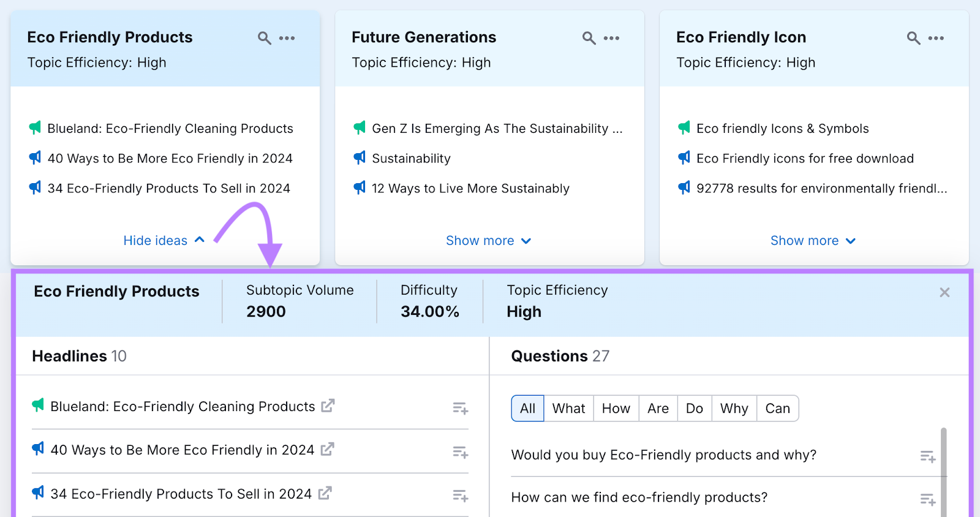The width and height of the screenshot is (980, 517).
Task: Open external link icon beside Blueland headline
Action: tap(328, 406)
